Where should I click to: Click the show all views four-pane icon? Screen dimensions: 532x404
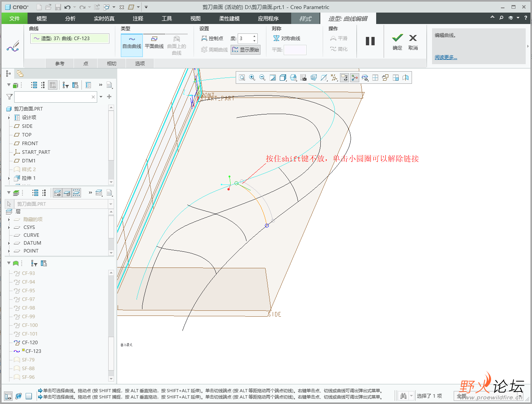[x=375, y=77]
